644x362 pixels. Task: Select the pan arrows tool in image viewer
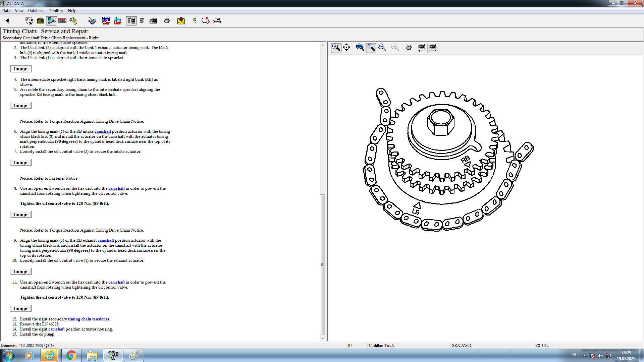click(x=346, y=48)
